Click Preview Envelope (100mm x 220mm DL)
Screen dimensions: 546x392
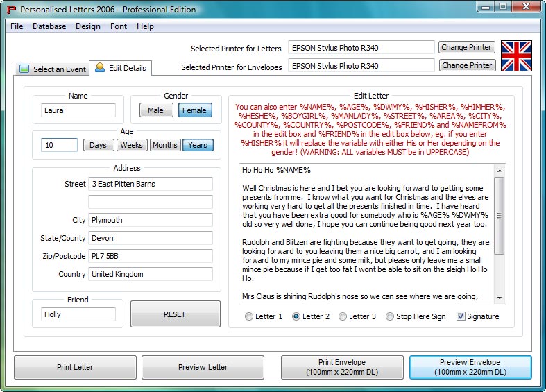click(470, 367)
